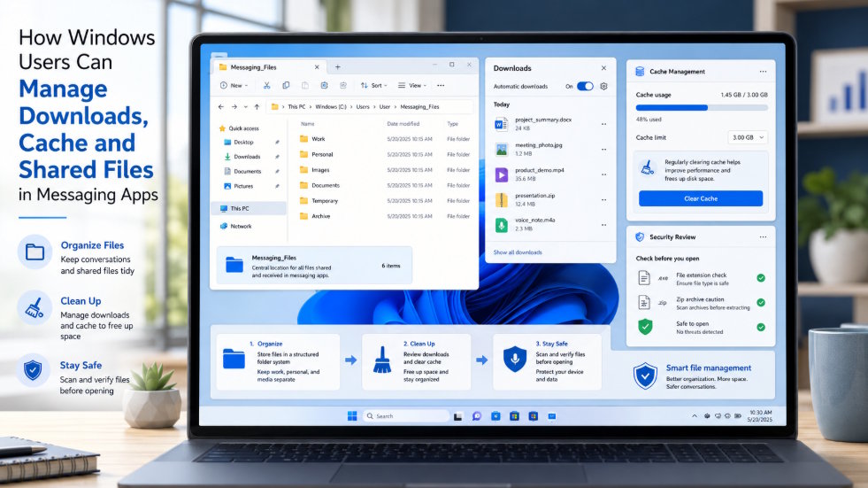Click the Cache usage progress bar

coord(702,108)
